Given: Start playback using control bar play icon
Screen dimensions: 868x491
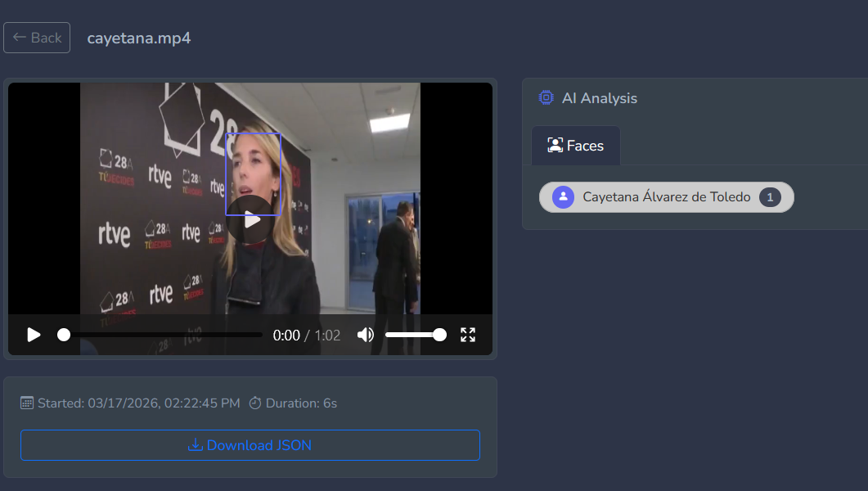Looking at the screenshot, I should pos(34,335).
